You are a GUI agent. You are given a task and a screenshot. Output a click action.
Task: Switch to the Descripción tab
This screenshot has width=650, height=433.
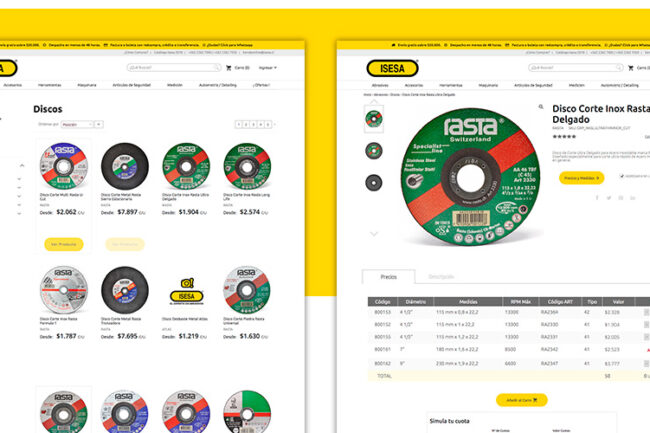click(441, 276)
